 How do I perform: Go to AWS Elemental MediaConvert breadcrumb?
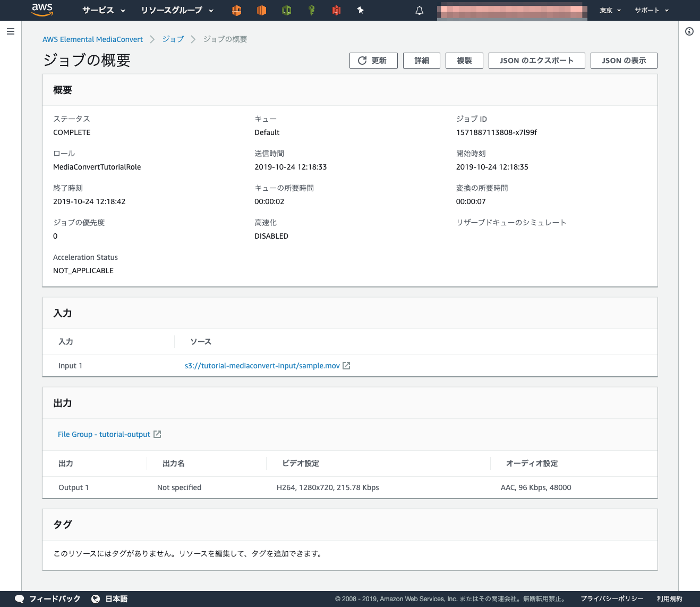coord(92,39)
